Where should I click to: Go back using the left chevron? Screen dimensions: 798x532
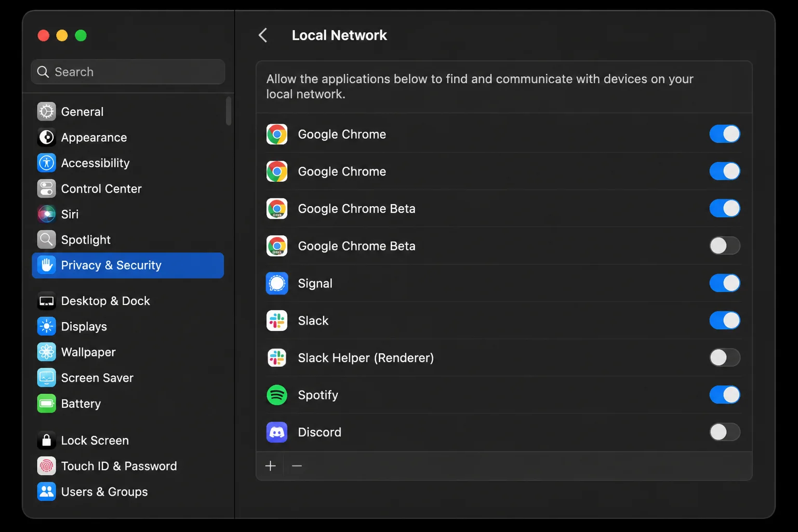(263, 35)
